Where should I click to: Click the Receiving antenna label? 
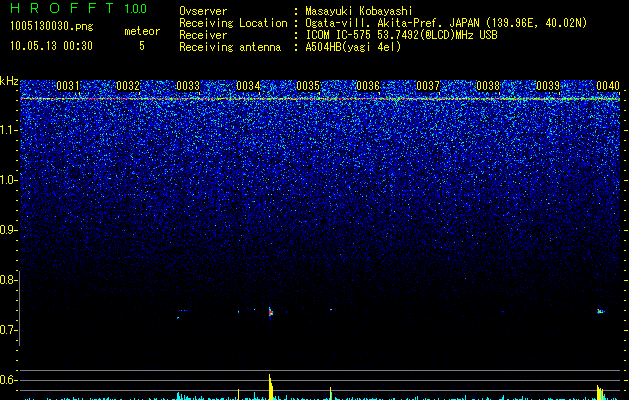point(230,47)
